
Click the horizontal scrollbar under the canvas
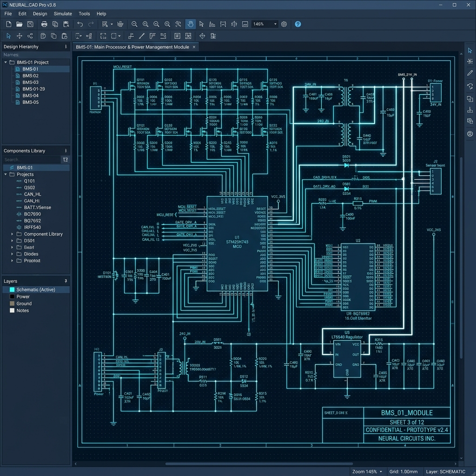[x=259, y=463]
